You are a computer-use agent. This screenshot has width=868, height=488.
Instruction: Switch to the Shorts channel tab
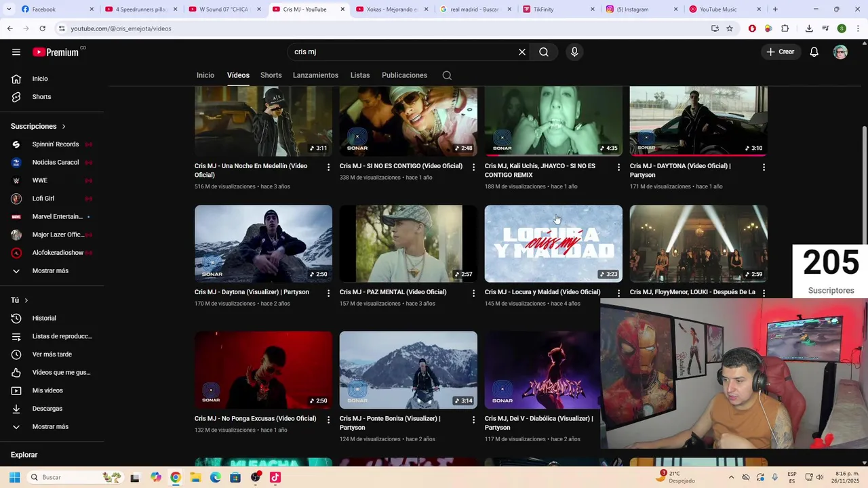(x=271, y=75)
